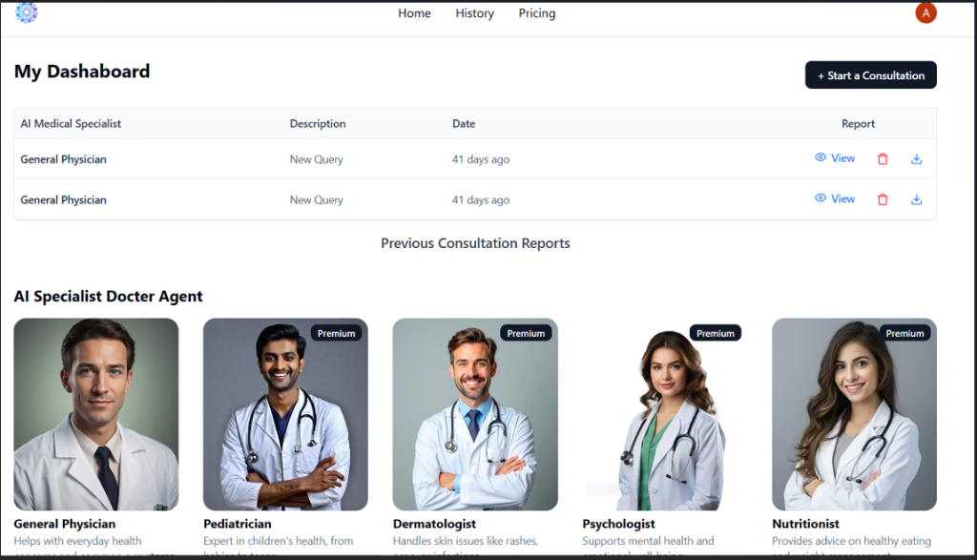Viewport: 977px width, 560px height.
Task: Click '41 days ago' in first row
Action: tap(481, 159)
